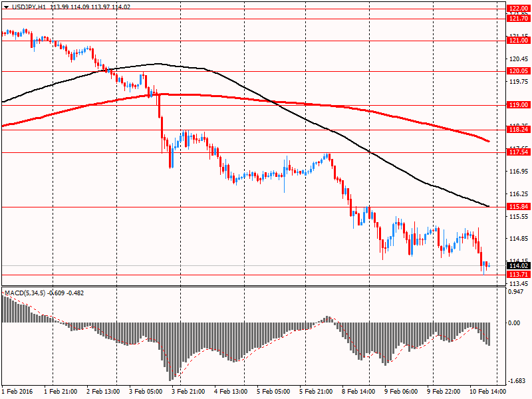Select the 5 Feb 05:00 time axis label
This screenshot has width=532, height=399.
click(273, 392)
